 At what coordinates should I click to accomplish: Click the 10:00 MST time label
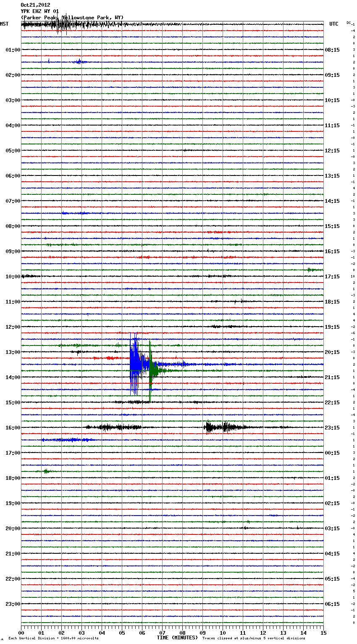point(13,277)
